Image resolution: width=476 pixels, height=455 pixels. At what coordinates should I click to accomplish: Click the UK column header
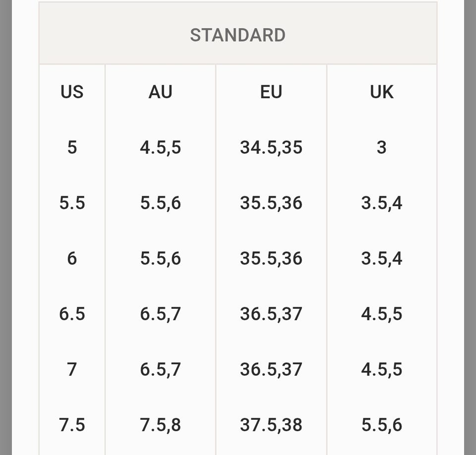(x=381, y=92)
